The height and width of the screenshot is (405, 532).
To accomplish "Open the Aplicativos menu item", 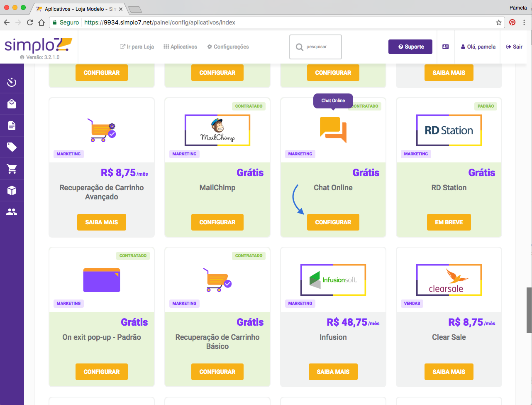I will click(x=181, y=47).
